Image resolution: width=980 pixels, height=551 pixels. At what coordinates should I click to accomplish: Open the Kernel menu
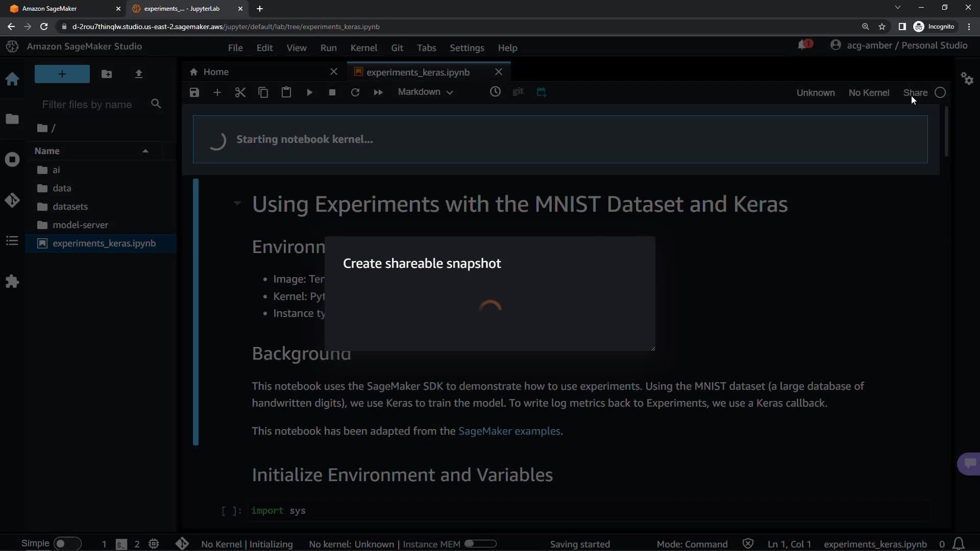363,48
